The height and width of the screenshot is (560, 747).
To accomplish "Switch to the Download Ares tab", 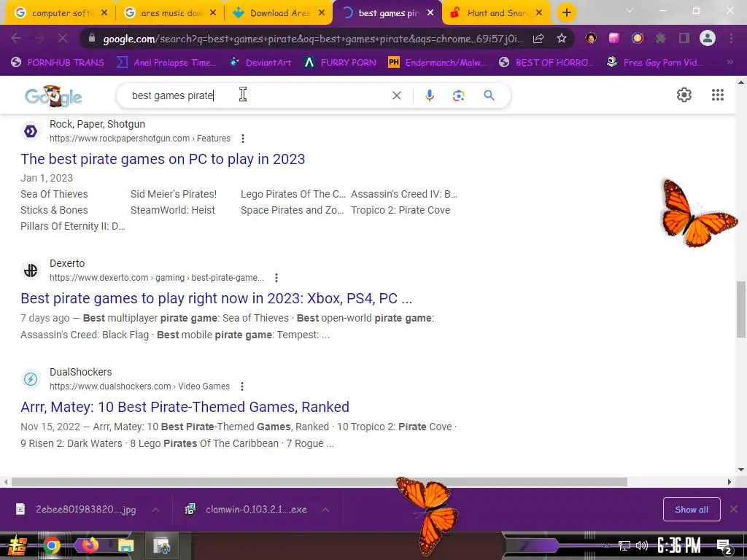I will click(x=278, y=13).
